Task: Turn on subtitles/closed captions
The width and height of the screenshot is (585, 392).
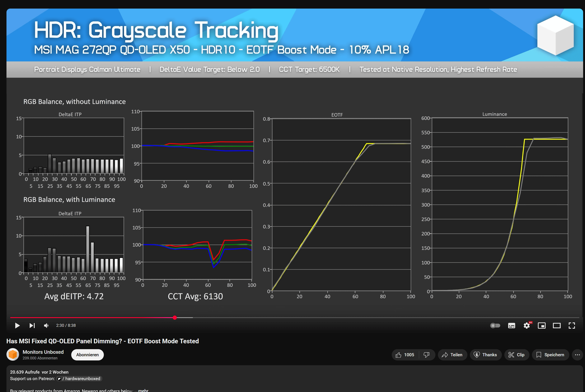Action: tap(511, 326)
